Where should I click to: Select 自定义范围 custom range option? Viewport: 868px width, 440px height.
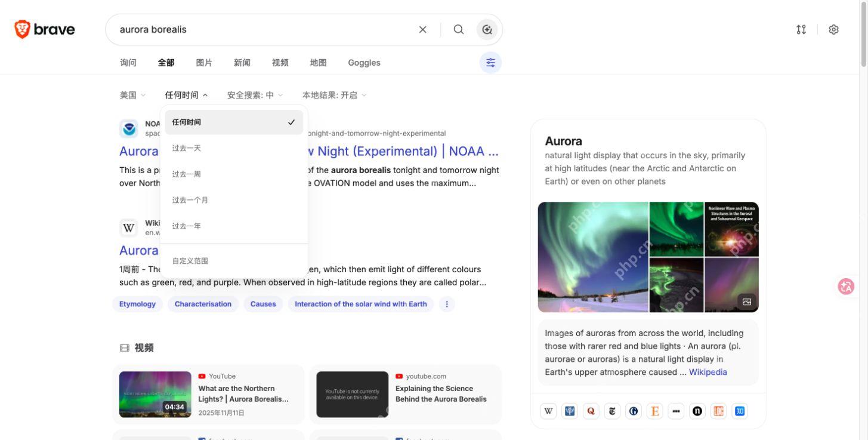coord(234,261)
